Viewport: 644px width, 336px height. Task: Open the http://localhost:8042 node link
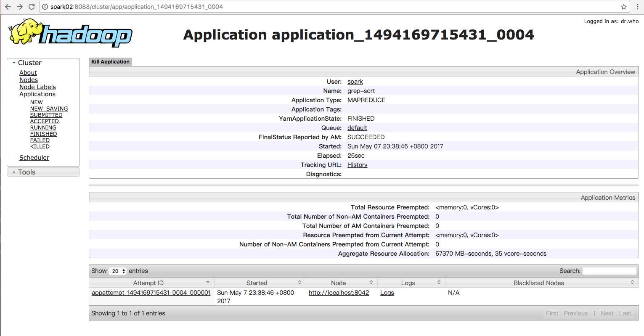pyautogui.click(x=339, y=293)
